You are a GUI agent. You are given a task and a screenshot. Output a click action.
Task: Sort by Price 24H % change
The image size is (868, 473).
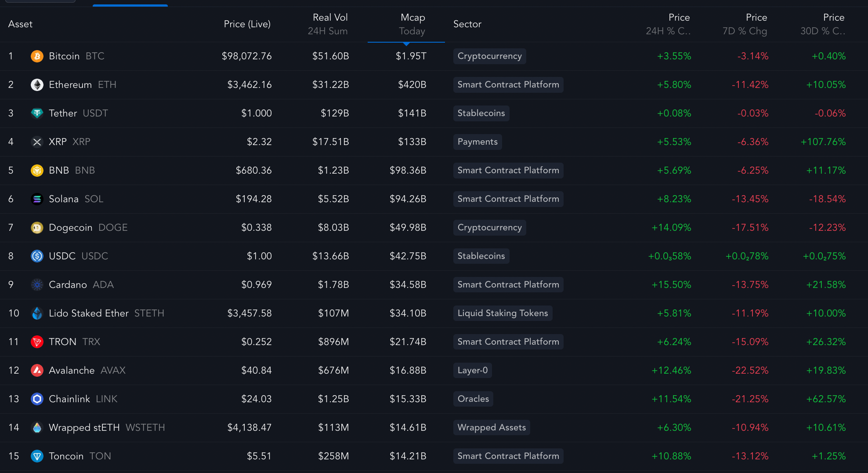pyautogui.click(x=668, y=24)
